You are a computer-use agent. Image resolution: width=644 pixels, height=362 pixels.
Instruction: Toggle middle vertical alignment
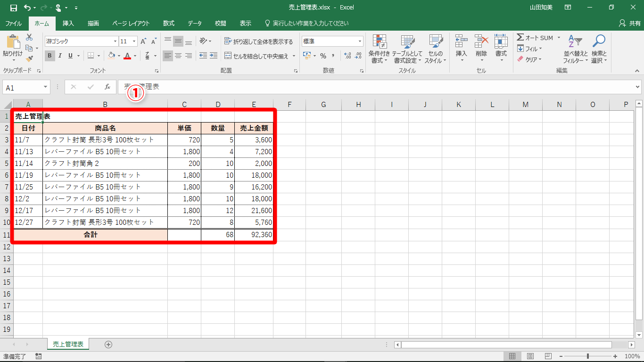pos(178,41)
